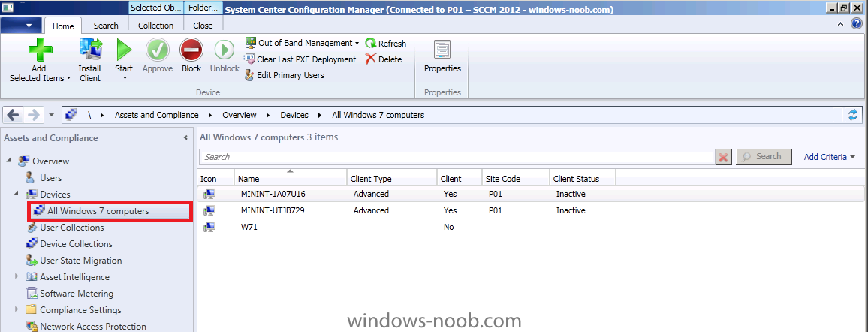Click the Back navigation arrow
The width and height of the screenshot is (868, 332).
14,115
